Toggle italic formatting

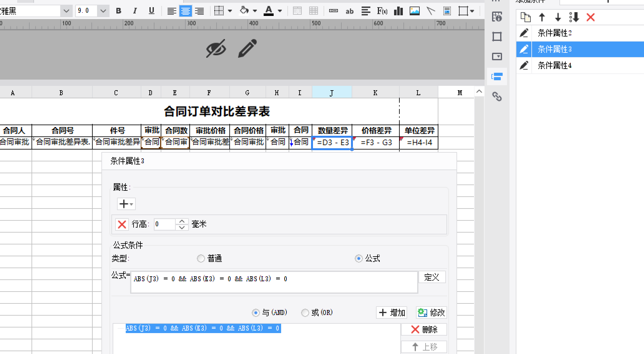coord(135,11)
